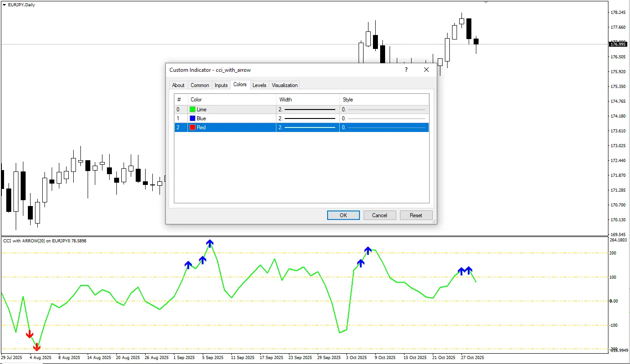Click the blue up arrow at highest CCI peak

[210, 243]
